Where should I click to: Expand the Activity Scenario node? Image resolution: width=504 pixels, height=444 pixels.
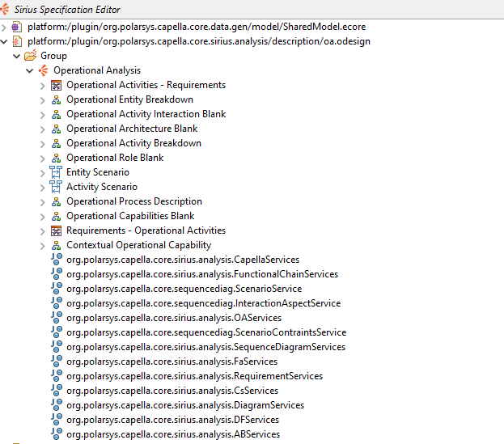42,188
